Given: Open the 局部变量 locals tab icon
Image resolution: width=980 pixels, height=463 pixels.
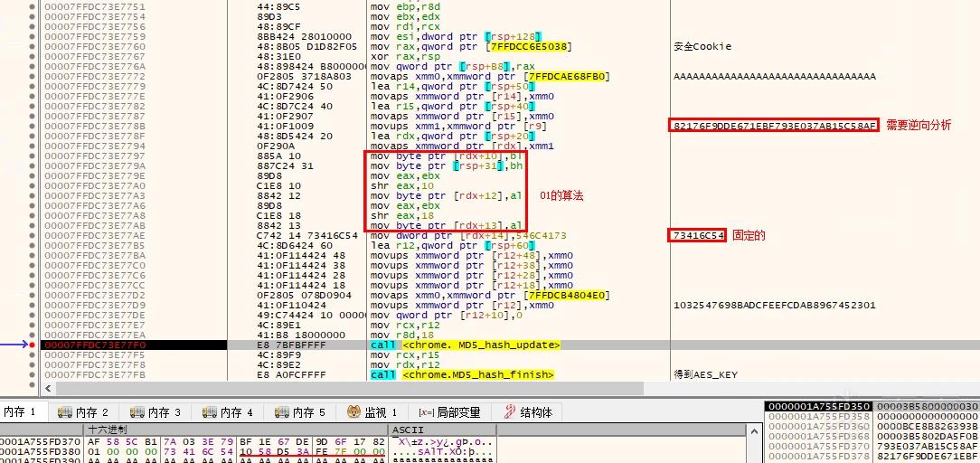Looking at the screenshot, I should (x=426, y=412).
